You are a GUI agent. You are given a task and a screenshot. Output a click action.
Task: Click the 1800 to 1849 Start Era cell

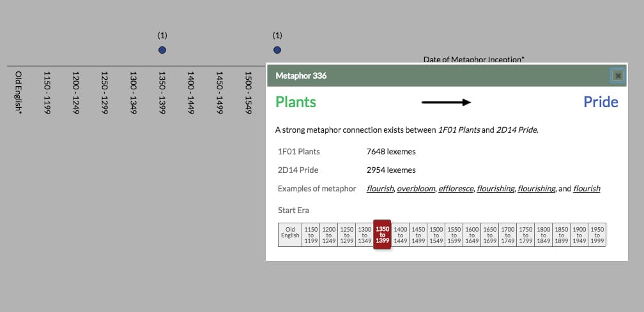pyautogui.click(x=543, y=235)
